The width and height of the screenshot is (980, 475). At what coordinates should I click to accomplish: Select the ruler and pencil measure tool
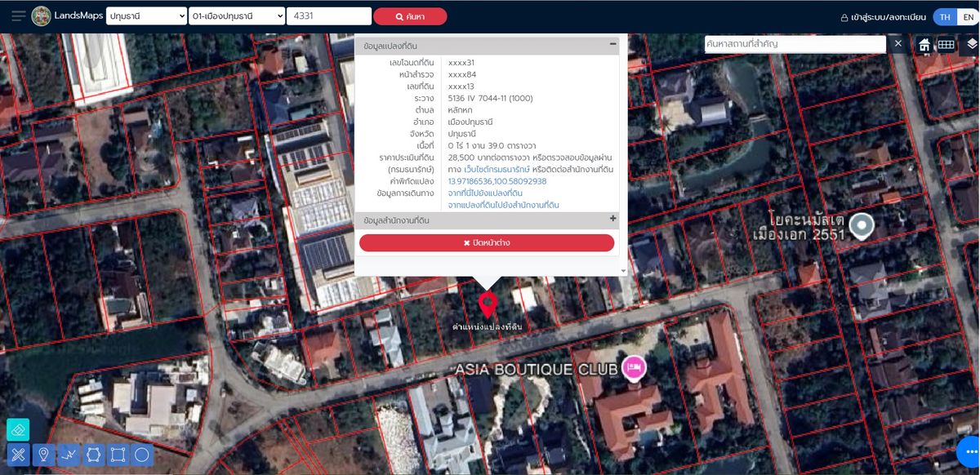pyautogui.click(x=18, y=455)
